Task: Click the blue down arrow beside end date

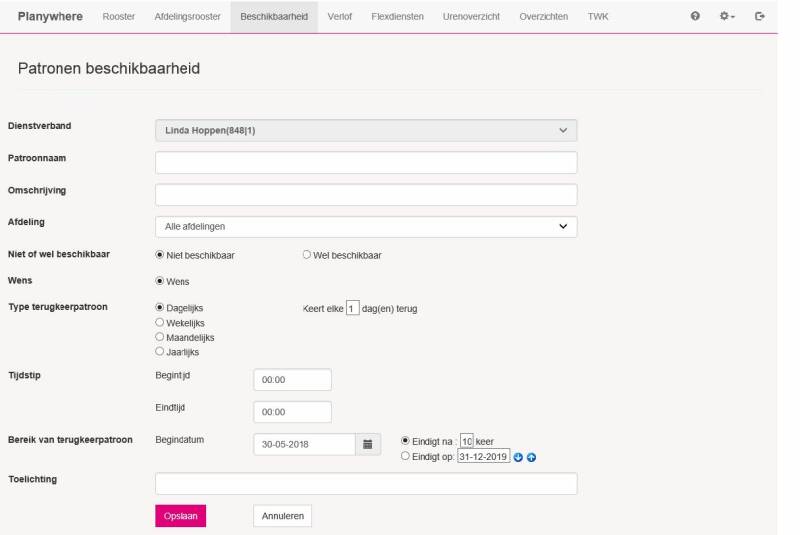Action: click(x=519, y=457)
